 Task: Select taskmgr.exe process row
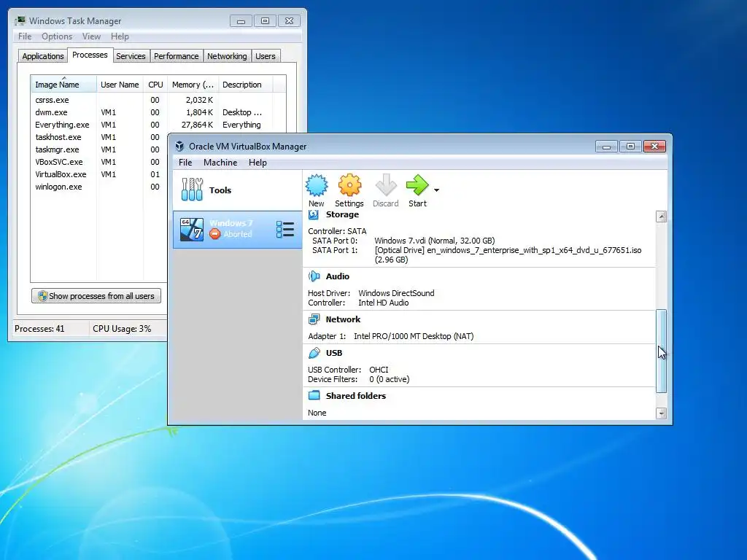(99, 149)
